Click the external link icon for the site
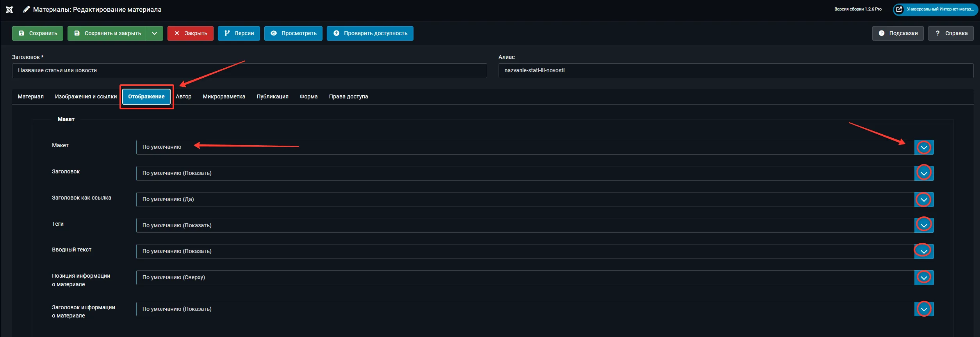This screenshot has height=337, width=980. click(x=899, y=9)
